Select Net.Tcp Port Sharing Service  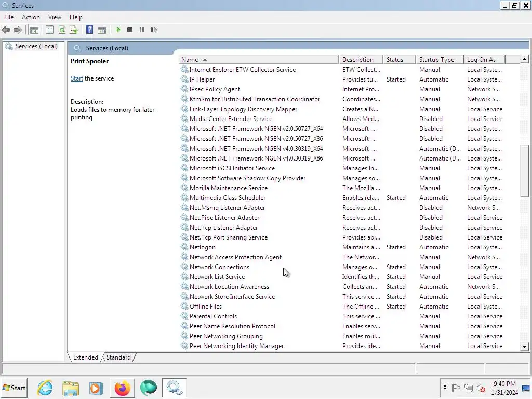[229, 237]
